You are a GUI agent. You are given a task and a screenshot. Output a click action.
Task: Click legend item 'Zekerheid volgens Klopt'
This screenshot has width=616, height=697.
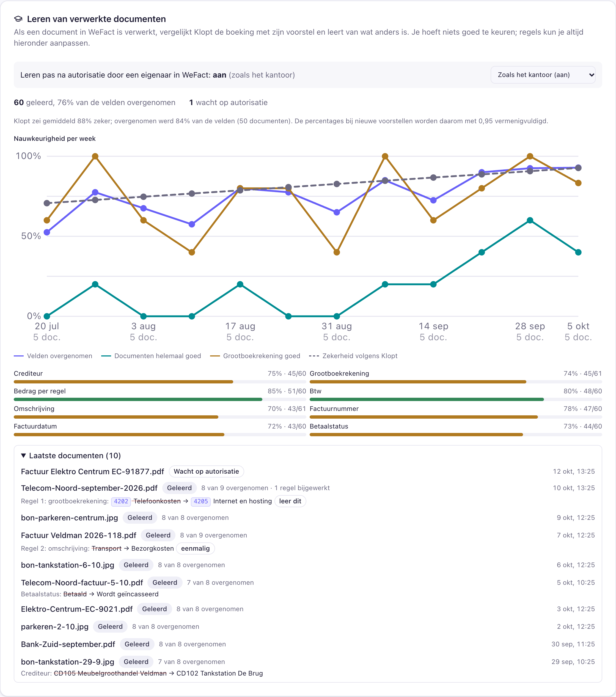point(353,356)
